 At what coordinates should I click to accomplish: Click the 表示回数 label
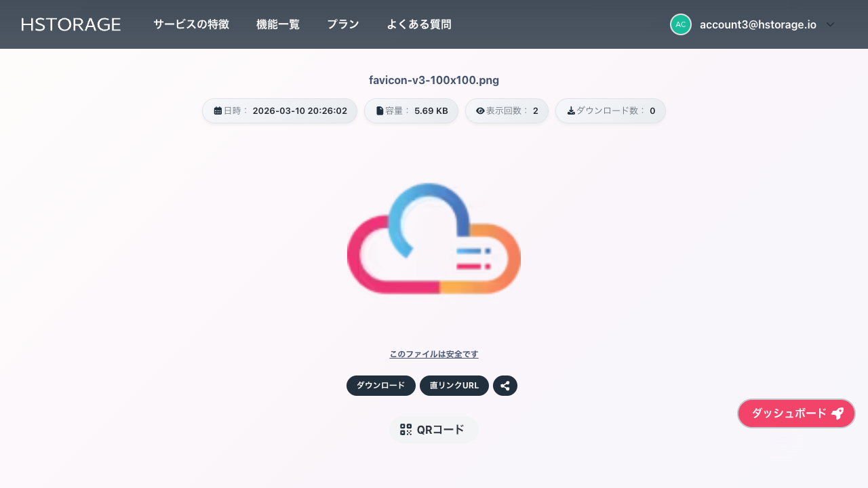coord(507,110)
